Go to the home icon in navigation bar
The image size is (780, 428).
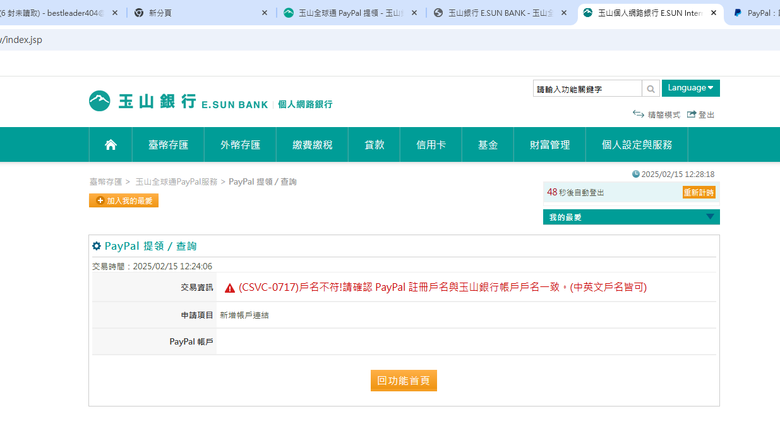tap(110, 145)
